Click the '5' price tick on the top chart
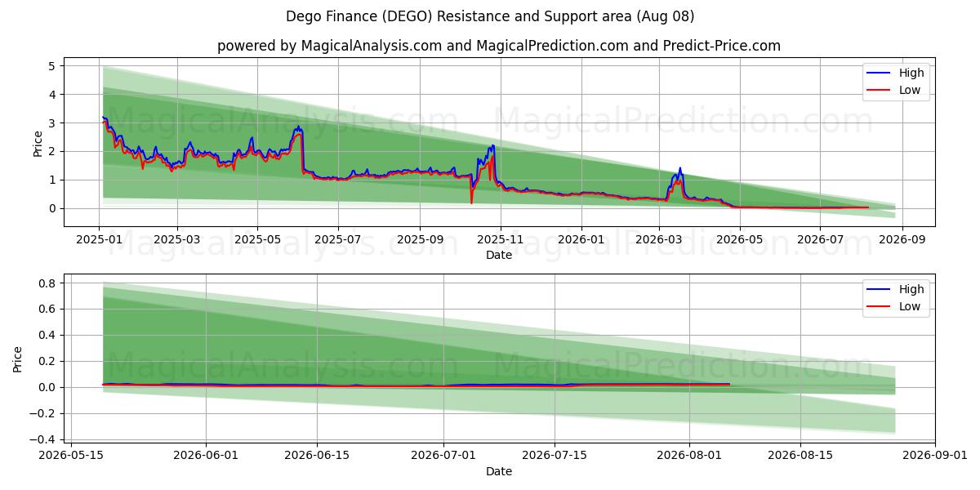Image resolution: width=980 pixels, height=490 pixels. pos(51,66)
